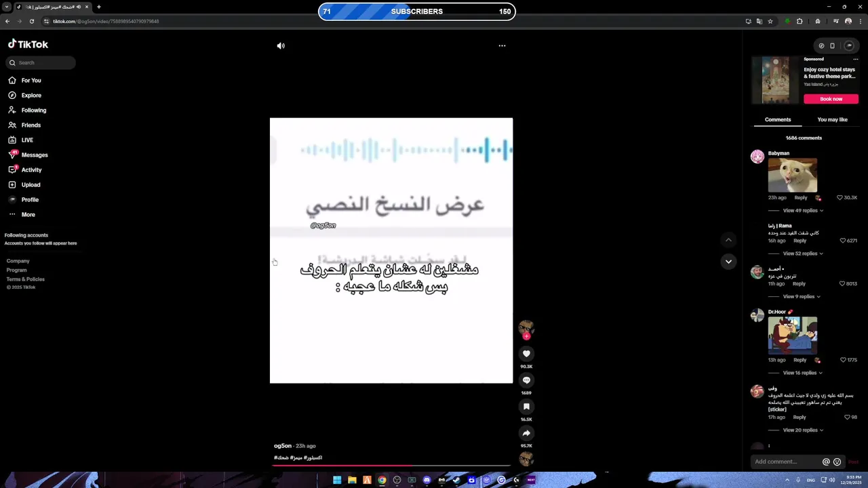Go to the previous video arrow
The image size is (868, 488).
point(728,240)
